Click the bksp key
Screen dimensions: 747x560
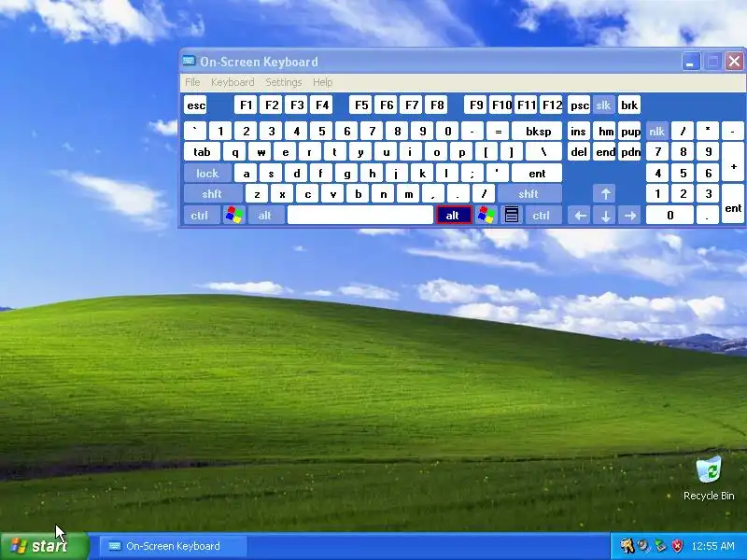pos(539,132)
